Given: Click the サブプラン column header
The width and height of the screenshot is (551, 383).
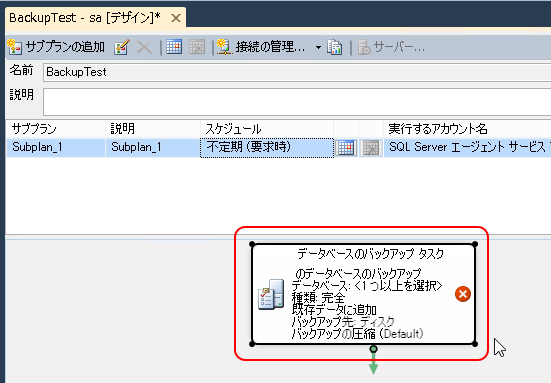Looking at the screenshot, I should [56, 129].
